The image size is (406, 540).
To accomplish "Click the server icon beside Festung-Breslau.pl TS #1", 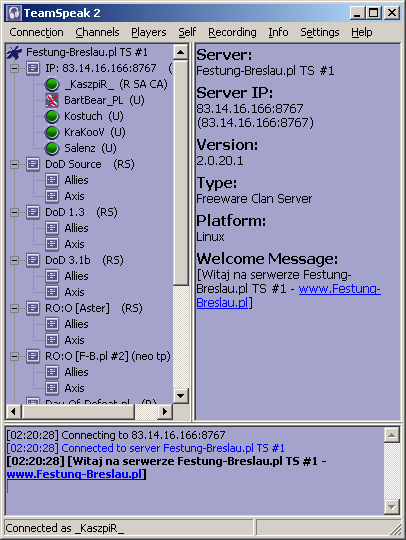I will (14, 52).
